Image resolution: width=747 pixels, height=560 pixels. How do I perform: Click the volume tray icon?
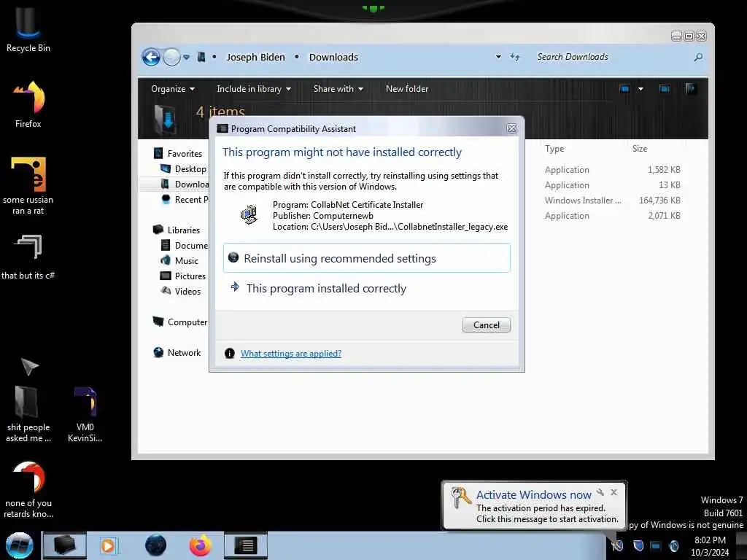[x=673, y=545]
